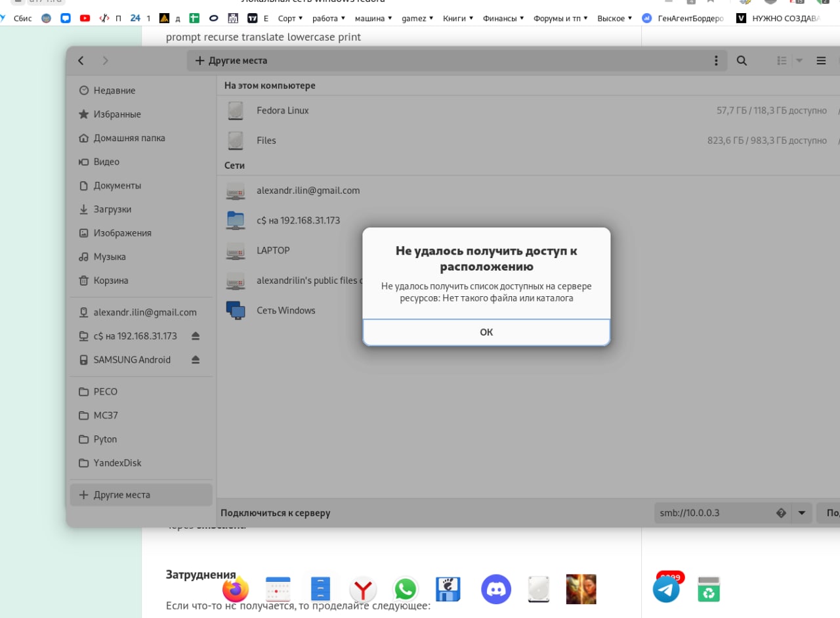Open the Files drive
Screen dimensions: 840x618
(528, 141)
